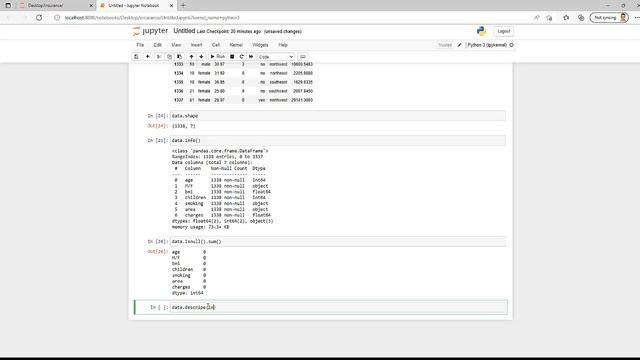Click the 'children' row in isnull output
The image size is (640, 360).
(x=189, y=269)
